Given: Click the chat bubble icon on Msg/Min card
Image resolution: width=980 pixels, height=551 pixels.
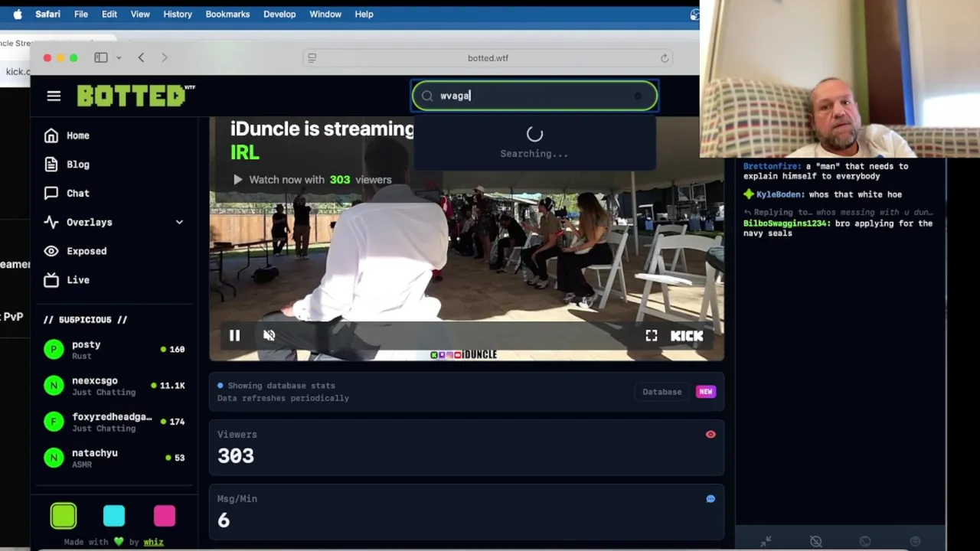Looking at the screenshot, I should pos(710,499).
